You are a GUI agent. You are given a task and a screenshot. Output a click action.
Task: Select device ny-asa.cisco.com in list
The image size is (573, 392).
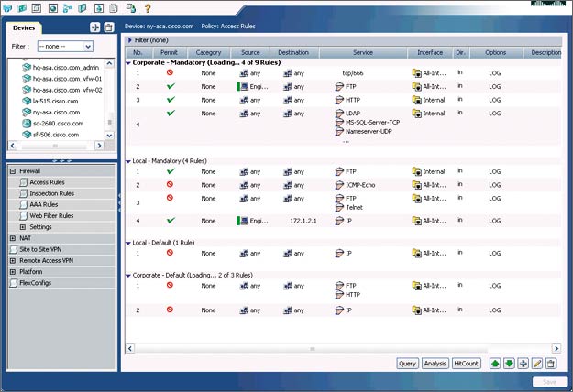coord(56,113)
